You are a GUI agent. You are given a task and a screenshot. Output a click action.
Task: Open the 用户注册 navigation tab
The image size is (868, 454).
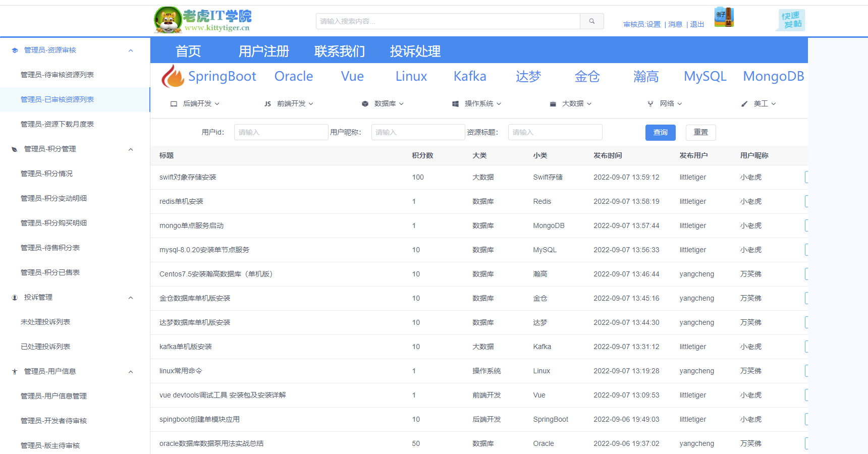264,51
